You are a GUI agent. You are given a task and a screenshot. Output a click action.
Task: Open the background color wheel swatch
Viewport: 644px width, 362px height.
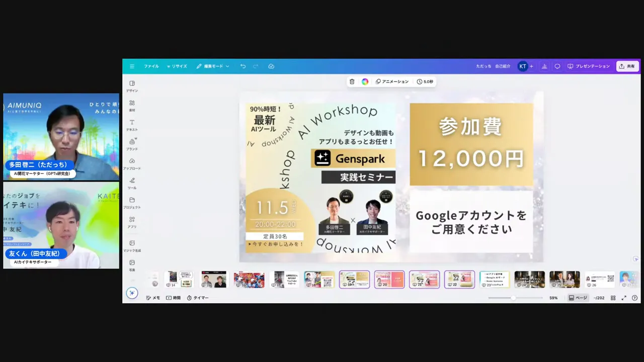point(365,81)
